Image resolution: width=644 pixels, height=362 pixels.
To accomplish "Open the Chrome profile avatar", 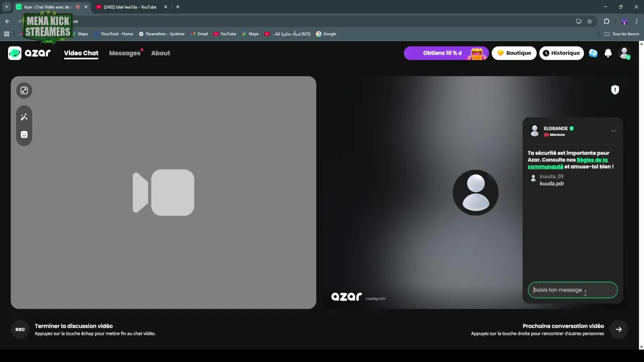I will [x=624, y=21].
